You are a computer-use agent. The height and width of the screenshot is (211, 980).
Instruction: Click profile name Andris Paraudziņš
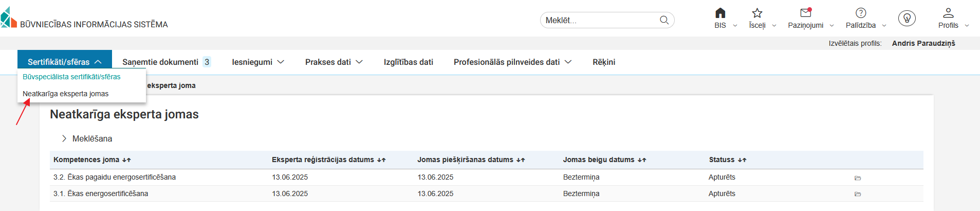(923, 43)
